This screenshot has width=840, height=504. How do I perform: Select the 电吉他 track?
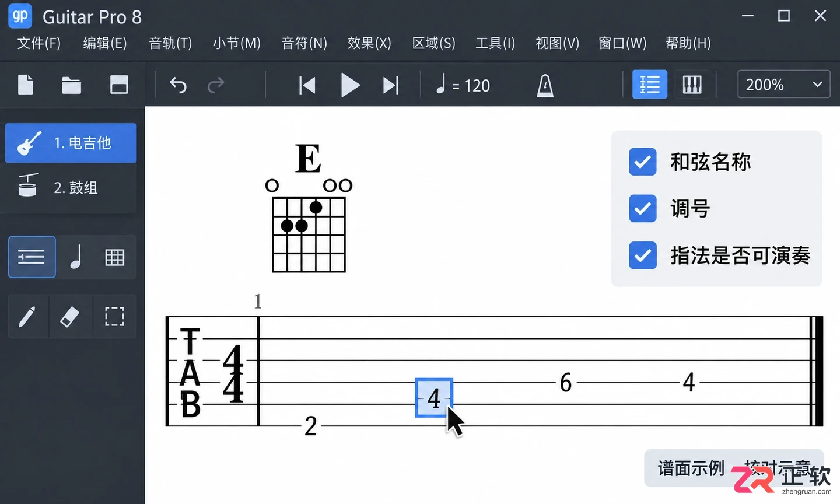71,143
